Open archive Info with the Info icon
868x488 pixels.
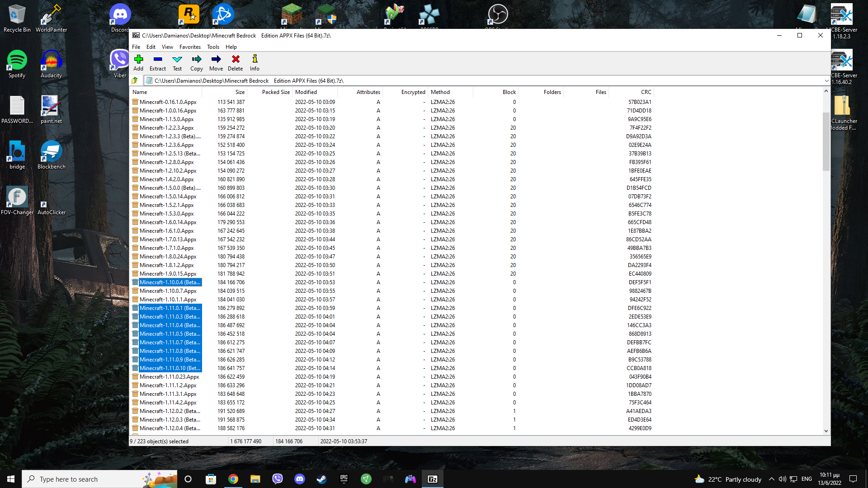(255, 62)
